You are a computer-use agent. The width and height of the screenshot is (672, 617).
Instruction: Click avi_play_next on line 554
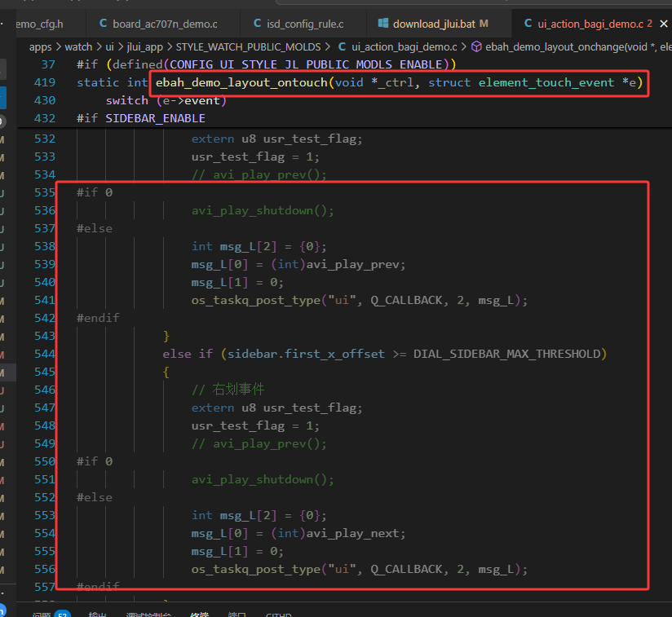pyautogui.click(x=352, y=534)
